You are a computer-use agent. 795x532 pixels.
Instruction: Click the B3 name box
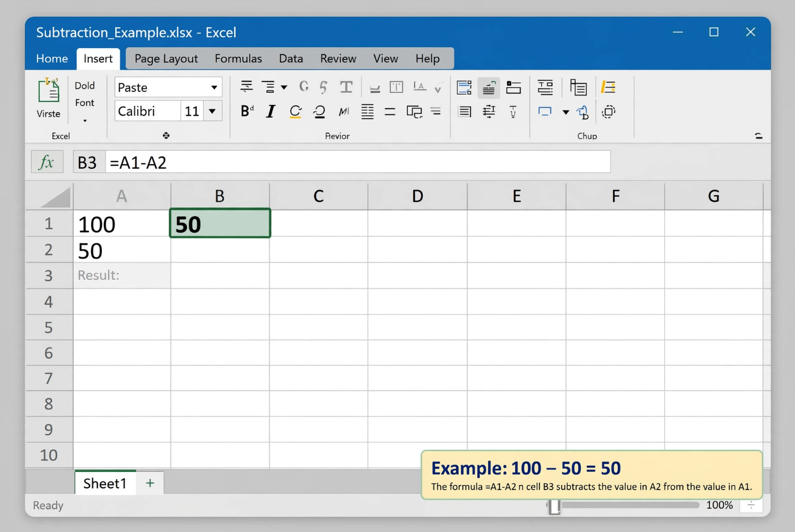(88, 162)
